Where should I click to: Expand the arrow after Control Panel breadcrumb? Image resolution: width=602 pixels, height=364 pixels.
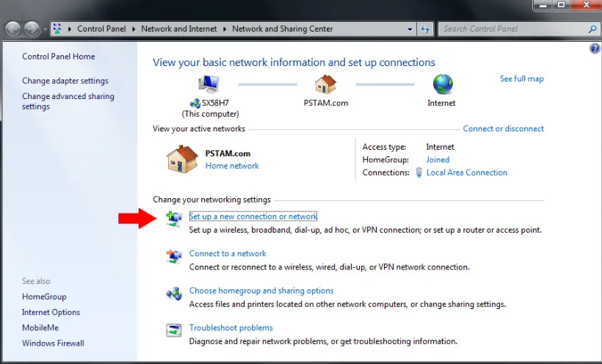pos(134,29)
